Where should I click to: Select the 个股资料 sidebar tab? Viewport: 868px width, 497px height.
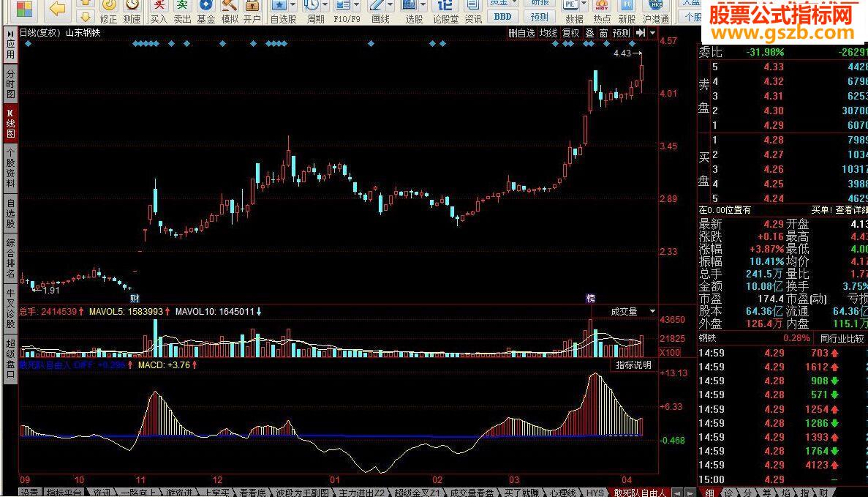coord(10,168)
